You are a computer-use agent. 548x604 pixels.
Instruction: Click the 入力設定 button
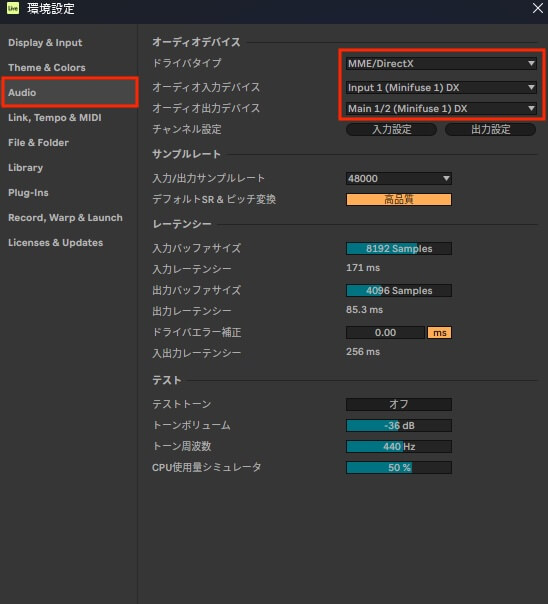(x=391, y=129)
